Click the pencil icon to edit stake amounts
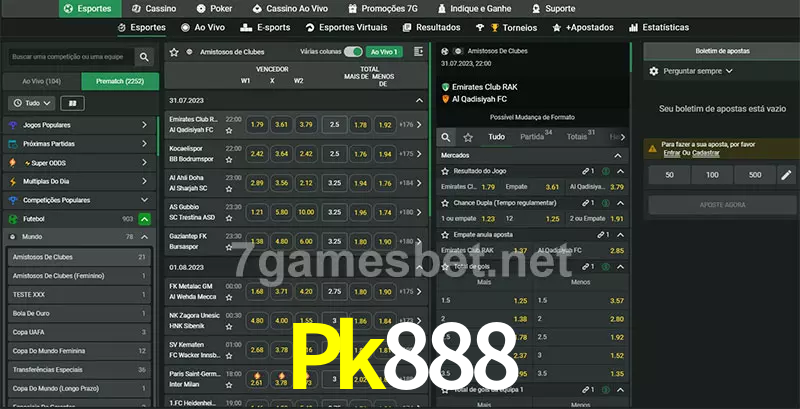The image size is (800, 409). click(x=785, y=175)
